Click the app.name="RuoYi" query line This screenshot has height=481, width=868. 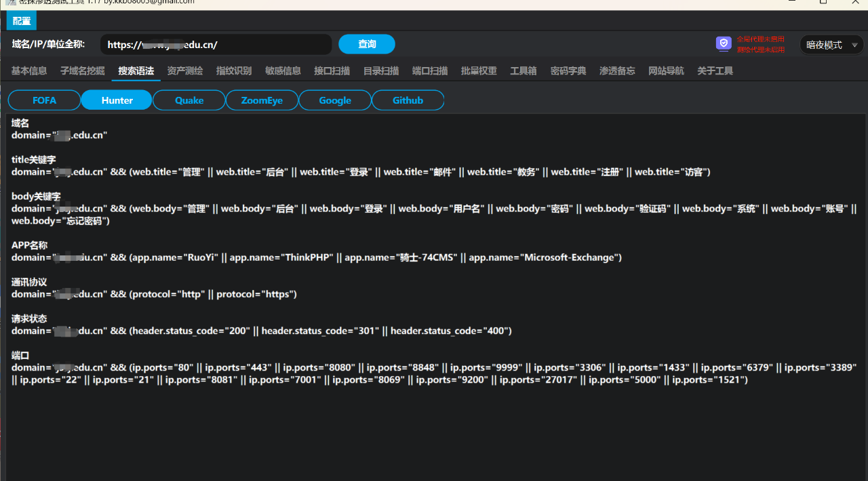(x=317, y=257)
